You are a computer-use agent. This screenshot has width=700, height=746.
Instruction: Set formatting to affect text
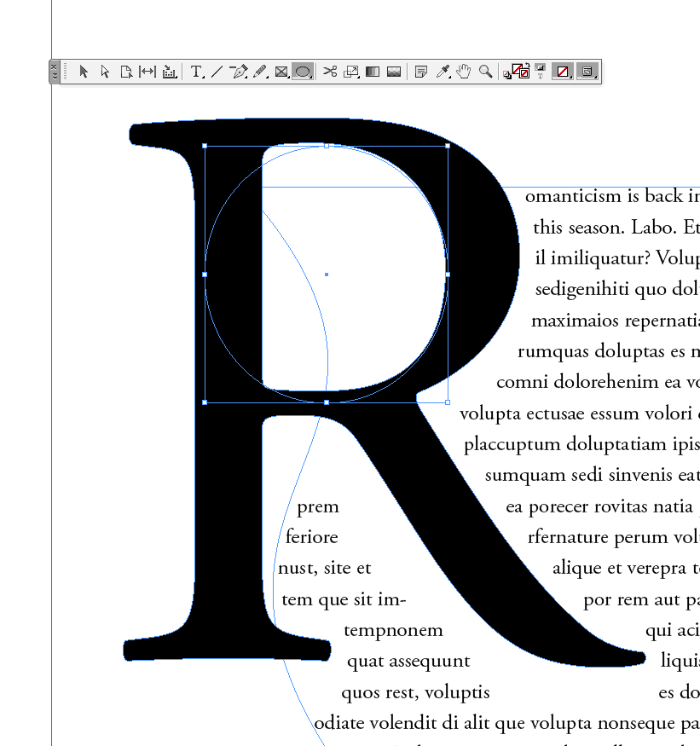click(x=538, y=76)
